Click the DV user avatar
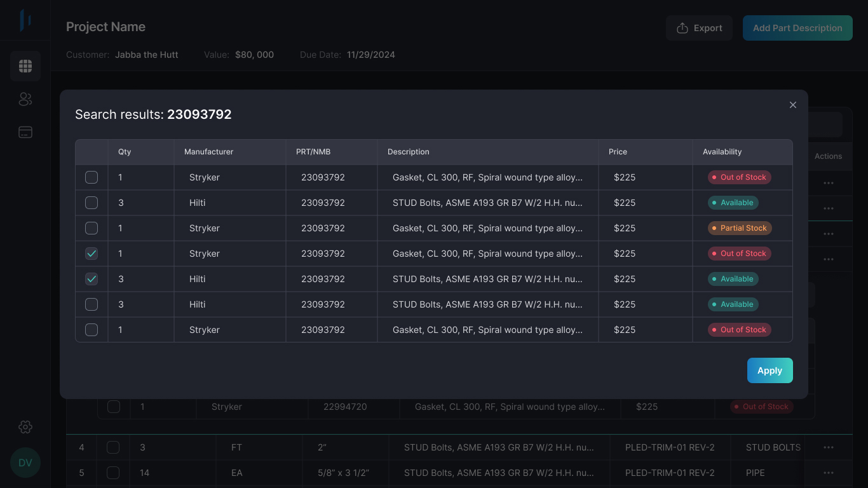Screen dimensions: 868x488 [25, 463]
